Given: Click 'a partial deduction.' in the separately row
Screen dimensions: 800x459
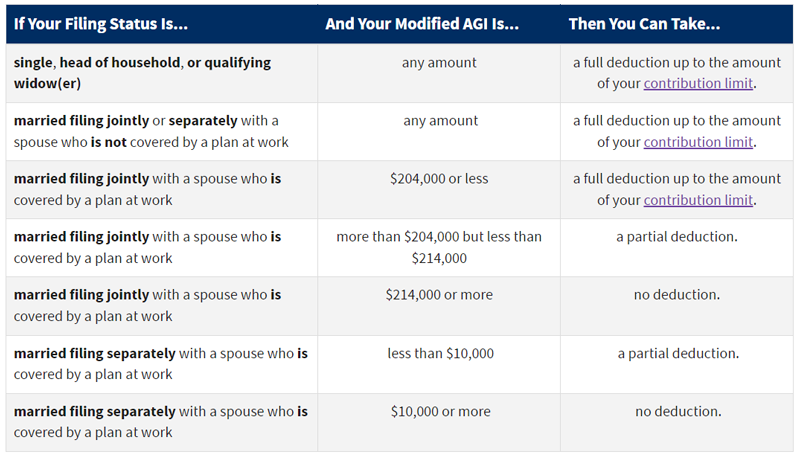Looking at the screenshot, I should pyautogui.click(x=678, y=353).
